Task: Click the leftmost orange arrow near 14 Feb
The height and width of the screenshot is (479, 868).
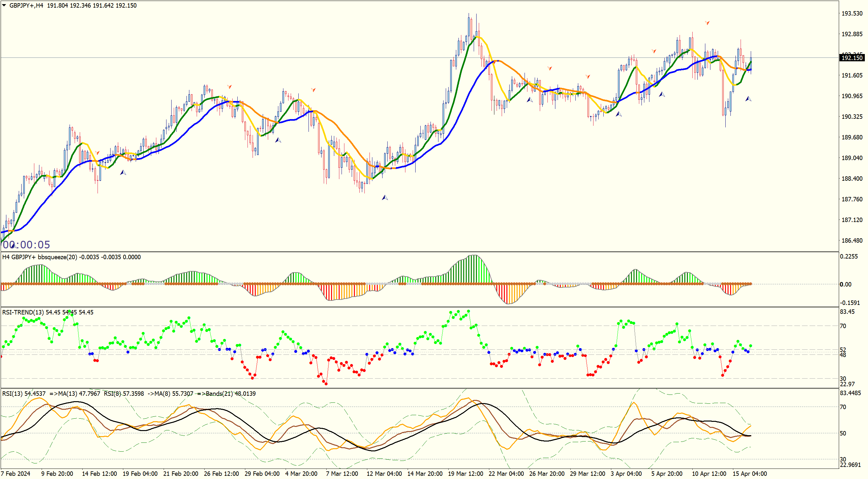Action: click(x=98, y=153)
